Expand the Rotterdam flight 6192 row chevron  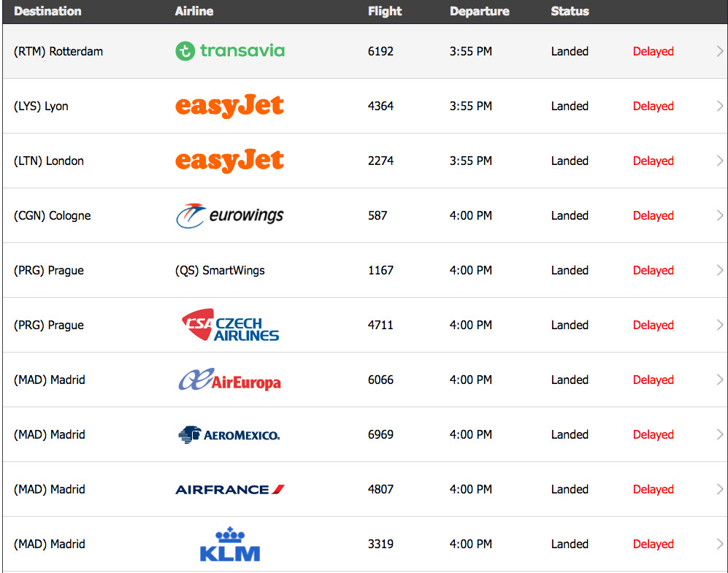pyautogui.click(x=720, y=51)
